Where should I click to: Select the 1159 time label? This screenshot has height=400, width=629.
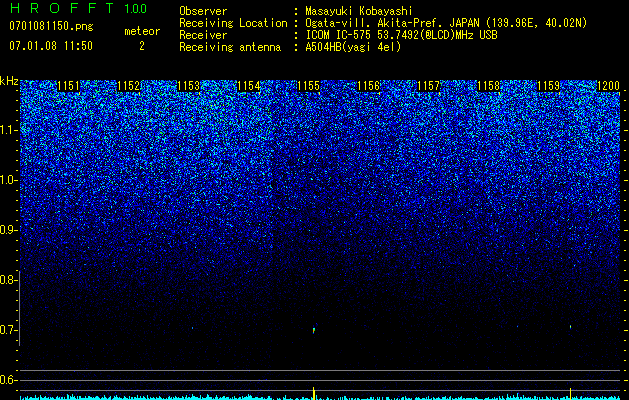(548, 86)
